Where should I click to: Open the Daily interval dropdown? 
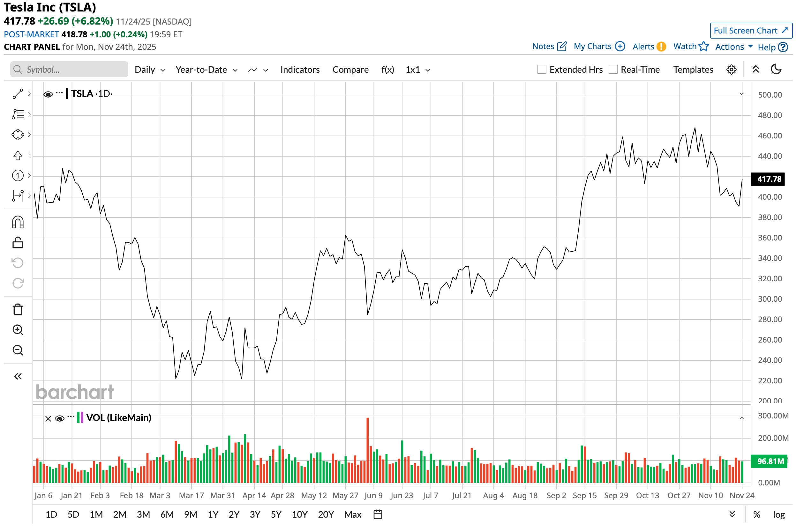pyautogui.click(x=150, y=70)
